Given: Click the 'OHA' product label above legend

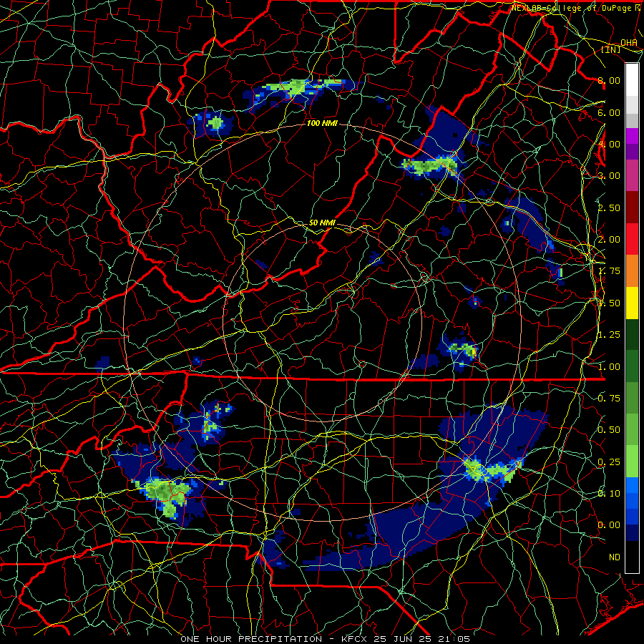Looking at the screenshot, I should coord(629,43).
